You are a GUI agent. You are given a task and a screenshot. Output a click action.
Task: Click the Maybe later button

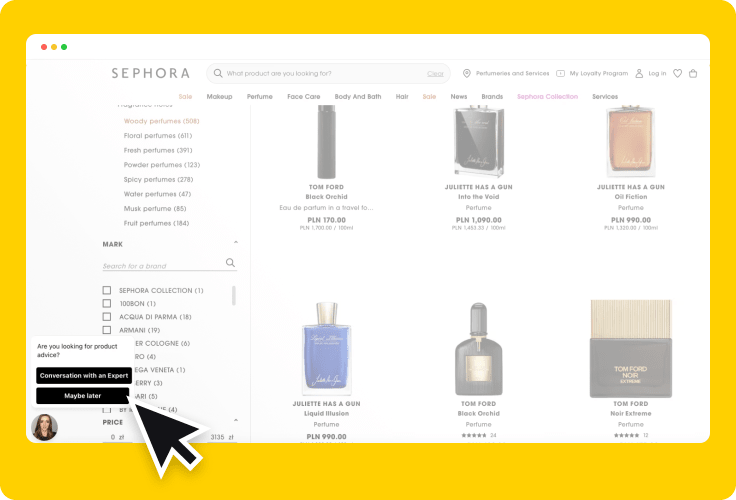click(83, 396)
